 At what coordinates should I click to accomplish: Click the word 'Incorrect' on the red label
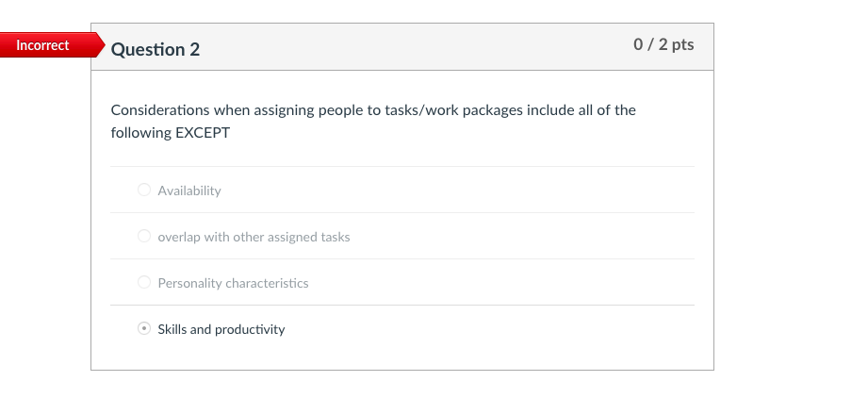click(42, 45)
